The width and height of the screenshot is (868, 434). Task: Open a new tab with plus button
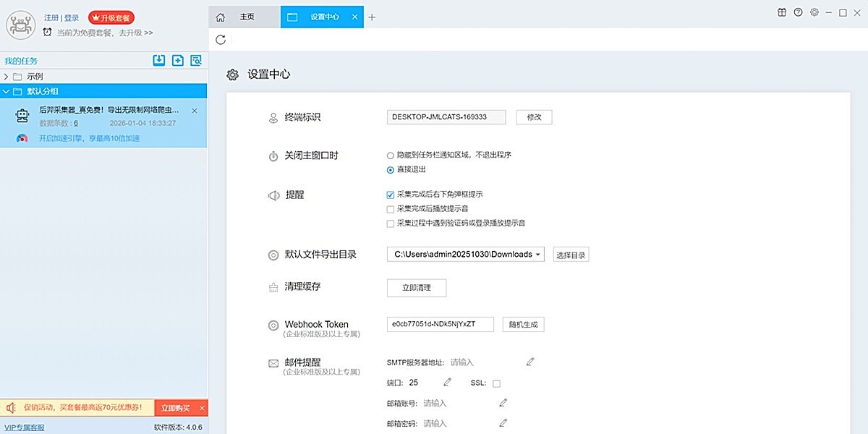(372, 17)
